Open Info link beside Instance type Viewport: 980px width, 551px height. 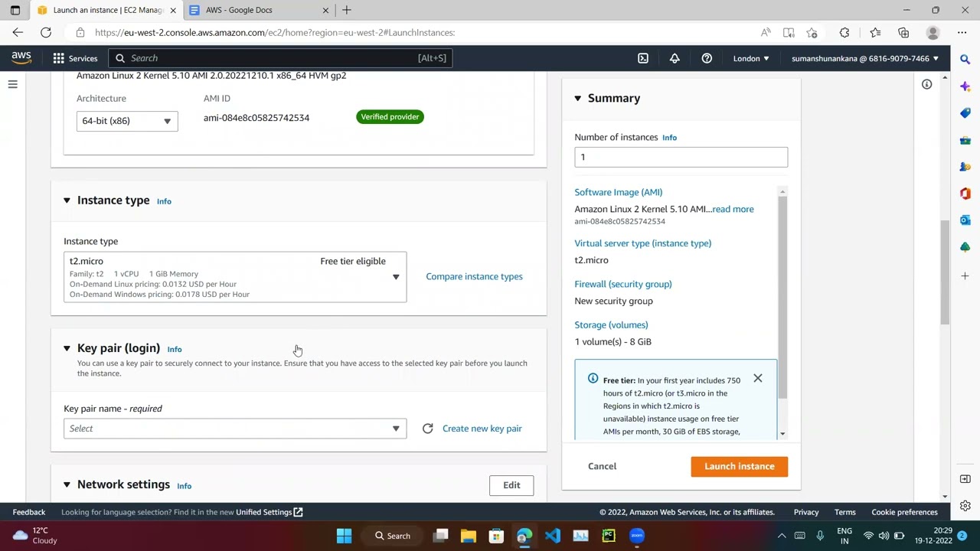coord(164,201)
